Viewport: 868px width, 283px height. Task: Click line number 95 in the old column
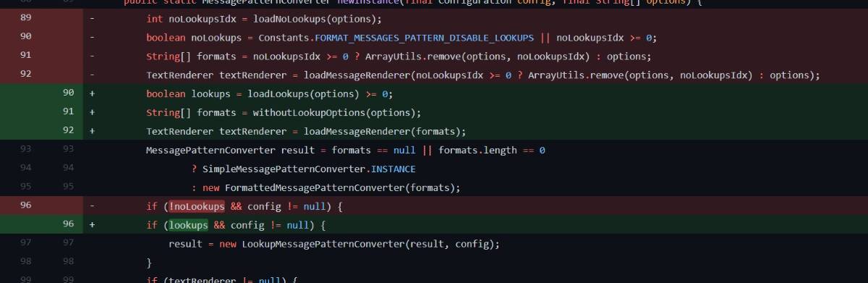tap(26, 187)
